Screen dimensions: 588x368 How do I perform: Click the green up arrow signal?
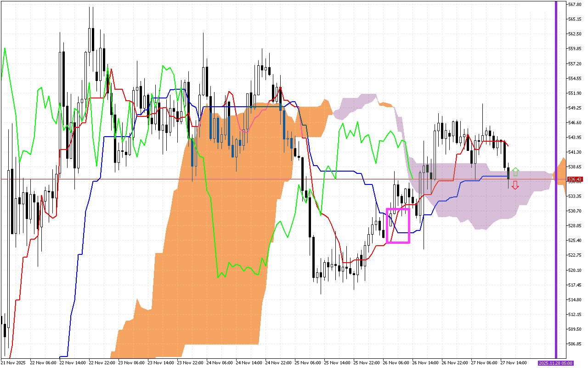point(515,172)
